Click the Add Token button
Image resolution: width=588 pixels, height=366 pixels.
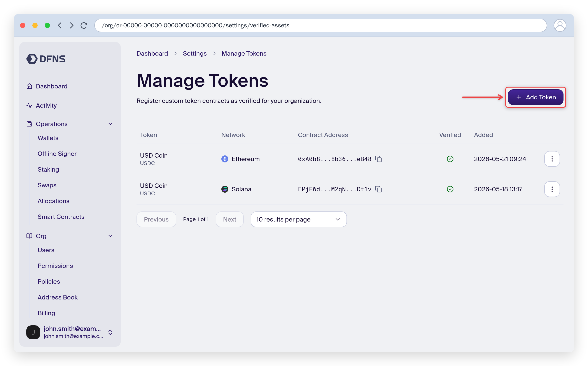coord(535,97)
